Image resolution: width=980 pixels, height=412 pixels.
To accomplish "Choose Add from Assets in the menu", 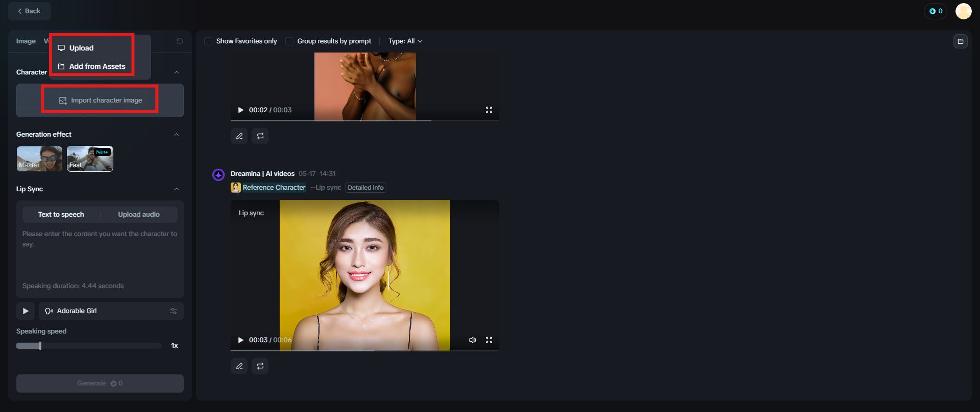I will tap(92, 66).
